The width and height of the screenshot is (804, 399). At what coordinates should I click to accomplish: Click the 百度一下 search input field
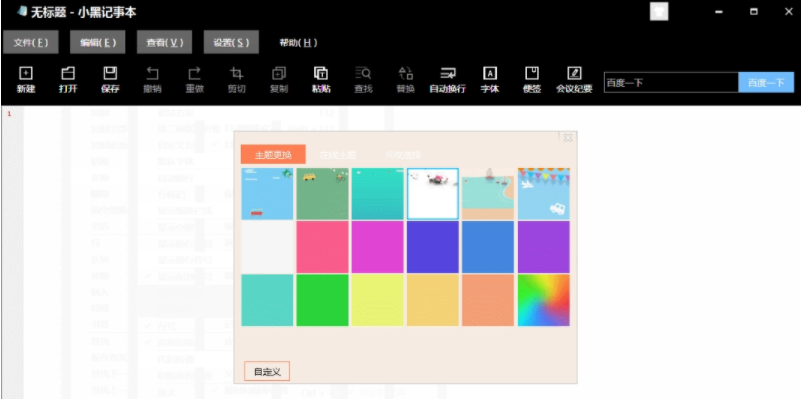coord(671,83)
